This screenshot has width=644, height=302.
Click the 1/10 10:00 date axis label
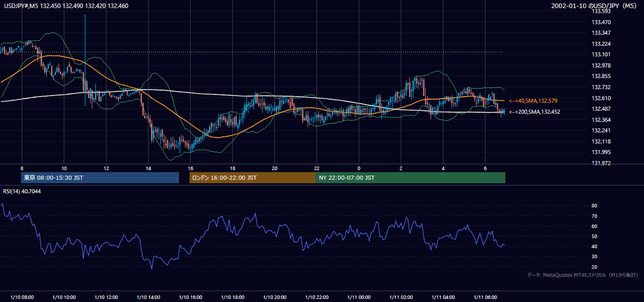[x=64, y=297]
